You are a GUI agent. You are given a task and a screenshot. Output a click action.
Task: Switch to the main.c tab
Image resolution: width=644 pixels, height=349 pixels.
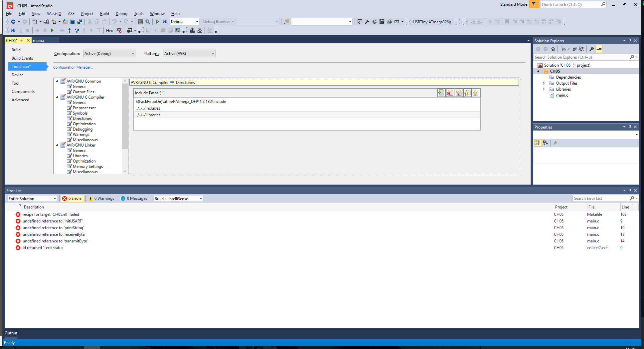click(39, 41)
